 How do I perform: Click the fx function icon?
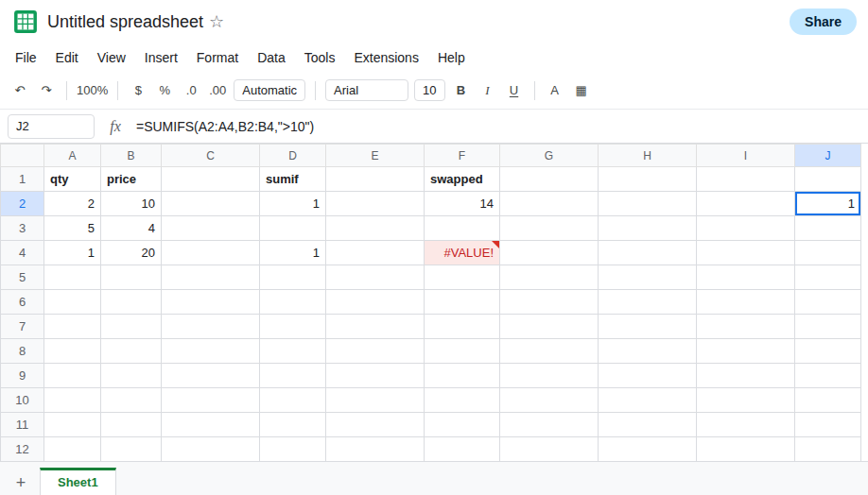(114, 127)
